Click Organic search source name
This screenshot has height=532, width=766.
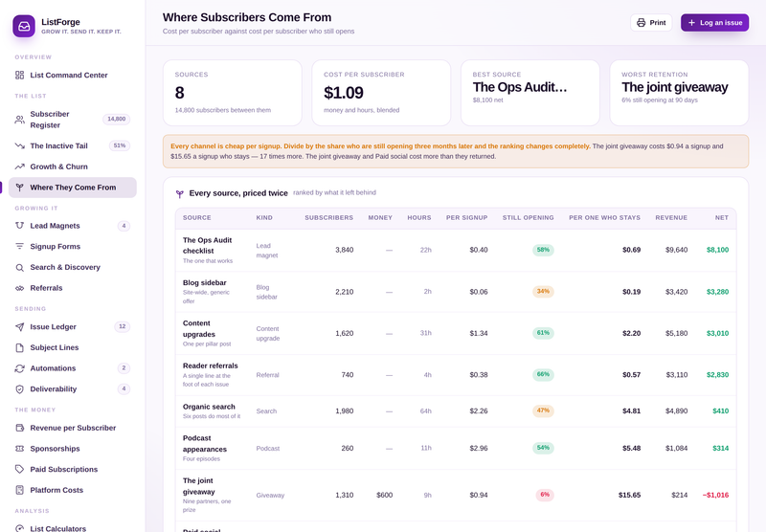coord(209,407)
